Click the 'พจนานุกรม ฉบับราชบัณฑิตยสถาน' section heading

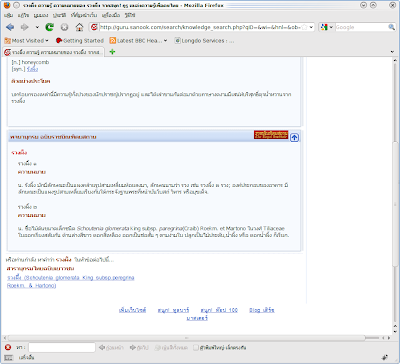click(x=53, y=137)
